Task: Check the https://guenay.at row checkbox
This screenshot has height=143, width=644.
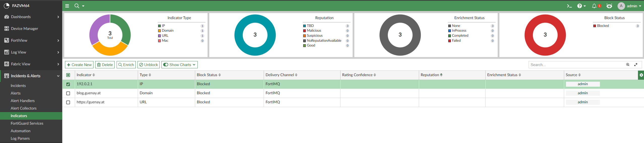Action: (68, 102)
